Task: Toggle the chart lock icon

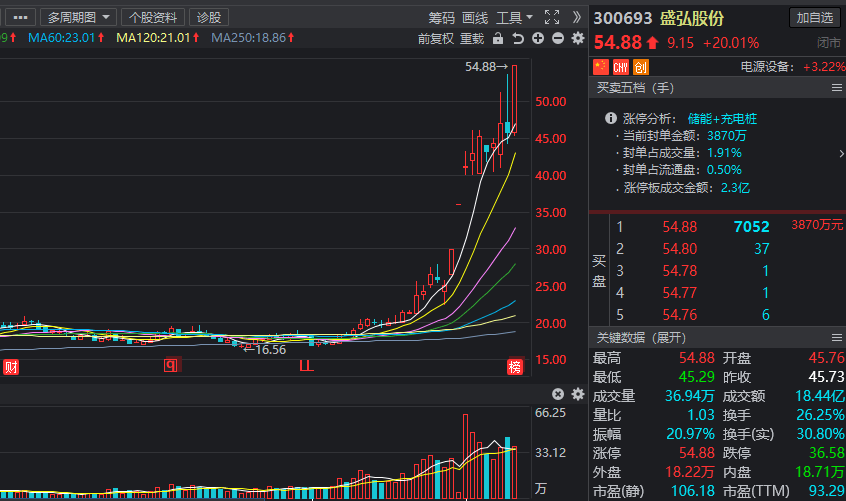Action: click(x=498, y=38)
